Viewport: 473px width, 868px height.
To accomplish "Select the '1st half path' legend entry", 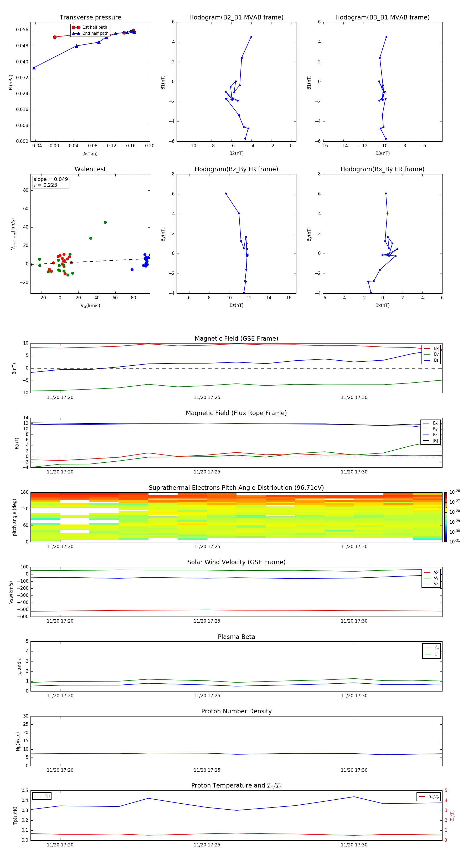I will (90, 27).
